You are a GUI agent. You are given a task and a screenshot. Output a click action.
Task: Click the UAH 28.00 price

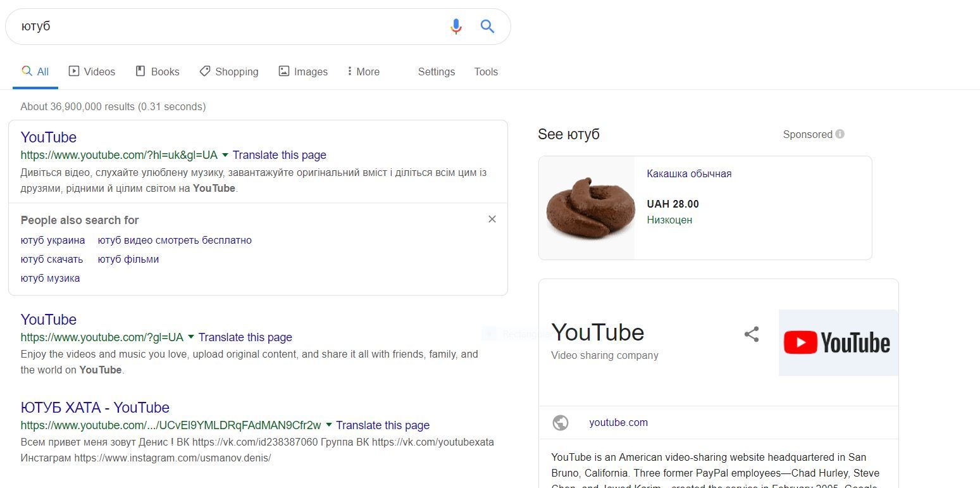(x=673, y=204)
